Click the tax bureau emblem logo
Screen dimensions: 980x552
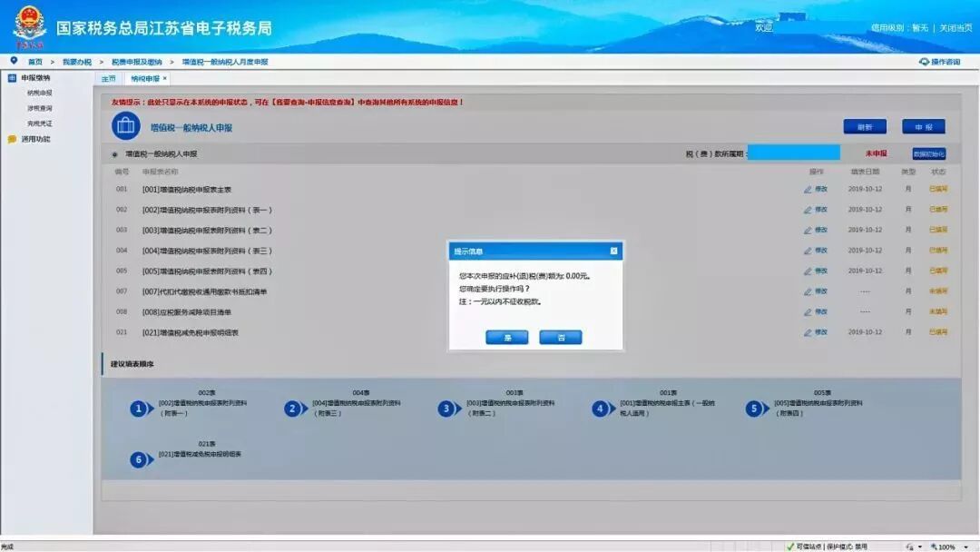[29, 26]
